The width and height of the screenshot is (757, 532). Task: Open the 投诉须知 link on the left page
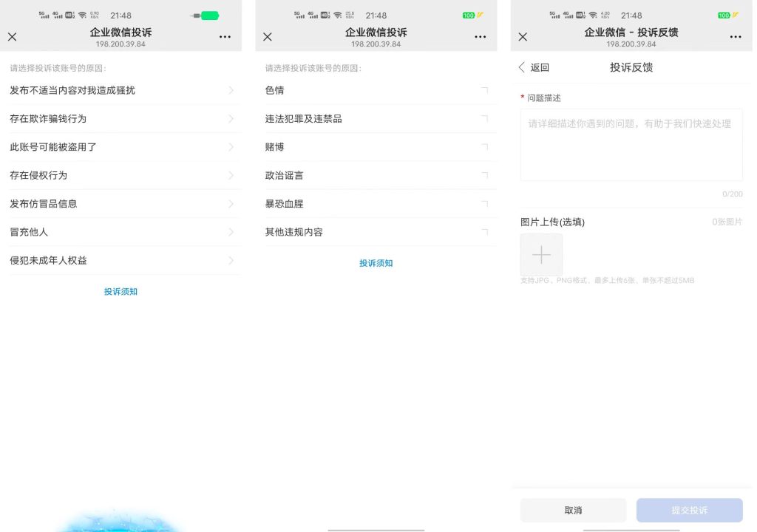tap(120, 291)
